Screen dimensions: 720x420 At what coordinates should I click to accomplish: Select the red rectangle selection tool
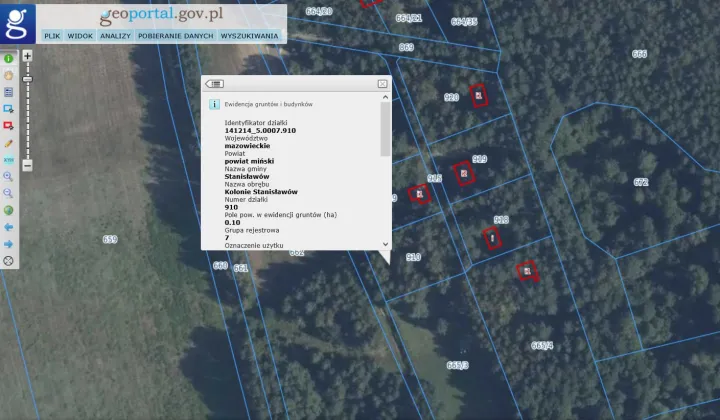pos(8,126)
